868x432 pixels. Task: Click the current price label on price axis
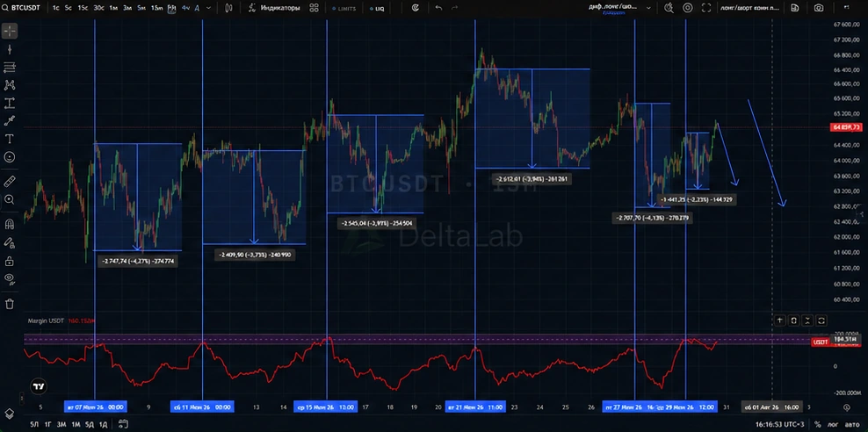pyautogui.click(x=846, y=127)
